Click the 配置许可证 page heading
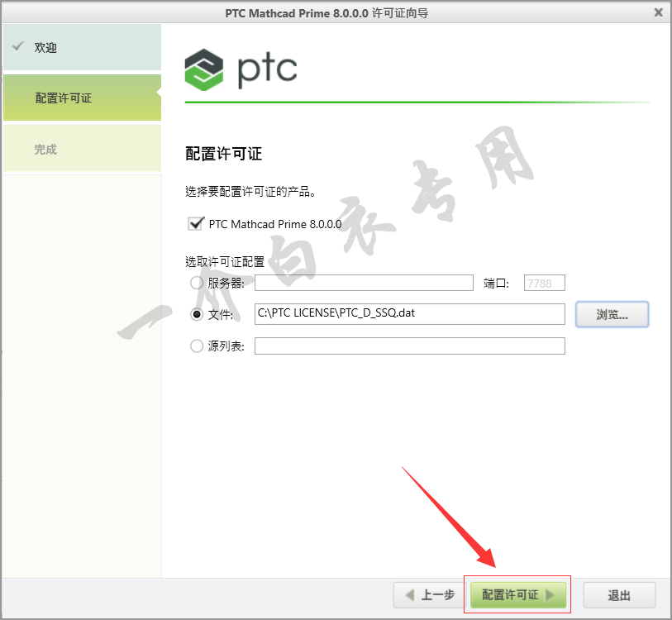Viewport: 672px width, 620px height. 223,154
